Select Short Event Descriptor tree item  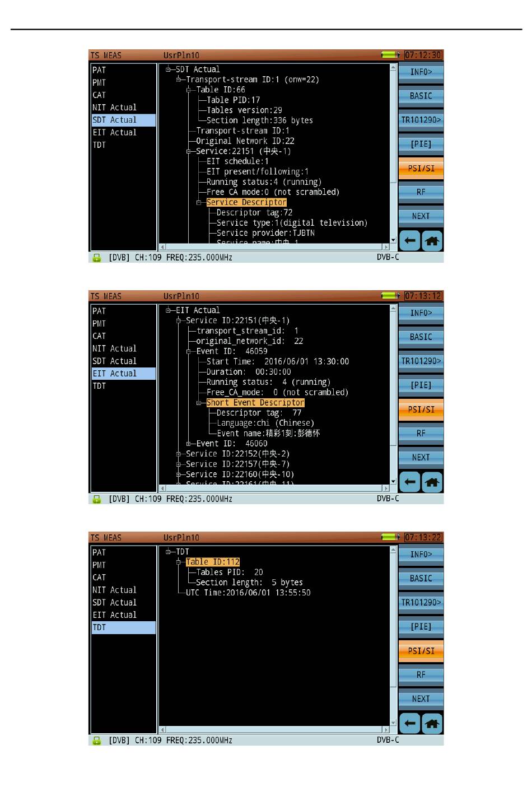(255, 403)
